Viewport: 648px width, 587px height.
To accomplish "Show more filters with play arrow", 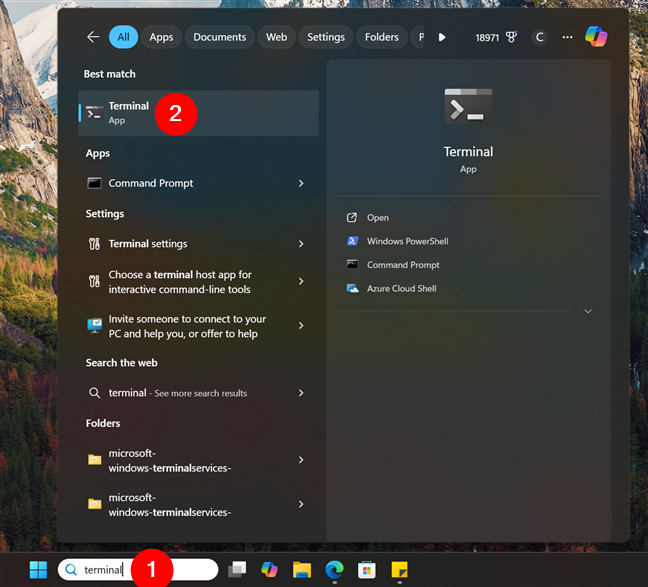I will pos(442,37).
